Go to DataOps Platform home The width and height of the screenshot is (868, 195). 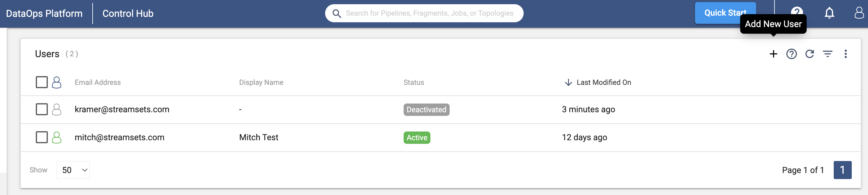coord(44,14)
